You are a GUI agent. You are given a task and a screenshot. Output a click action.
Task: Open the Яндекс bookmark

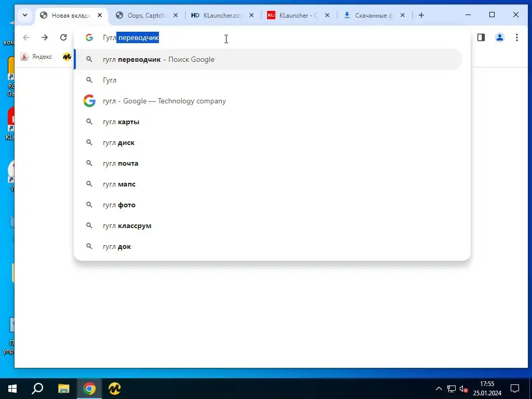(x=37, y=57)
